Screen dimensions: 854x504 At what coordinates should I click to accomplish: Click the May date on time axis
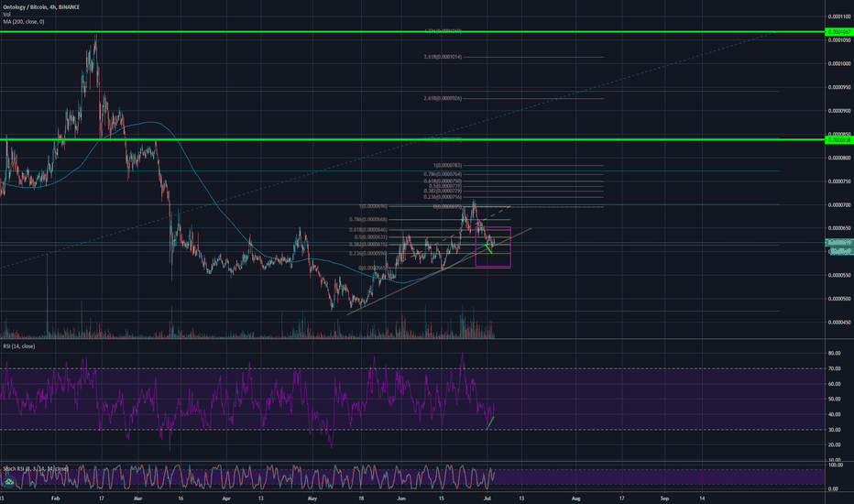coord(312,498)
